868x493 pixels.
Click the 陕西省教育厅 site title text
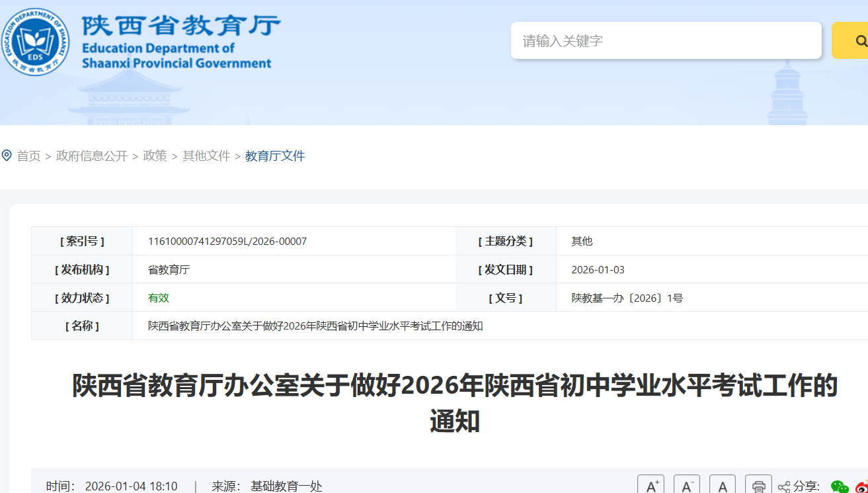click(x=181, y=26)
